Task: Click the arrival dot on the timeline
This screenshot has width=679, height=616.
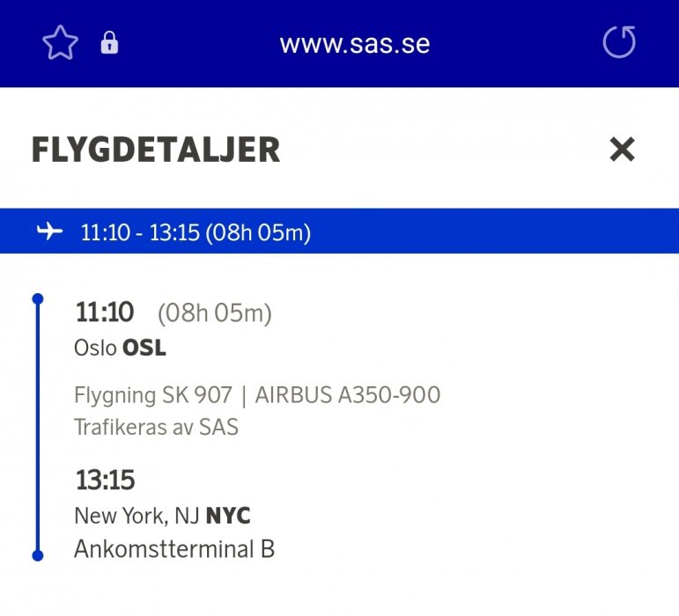Action: pos(37,555)
